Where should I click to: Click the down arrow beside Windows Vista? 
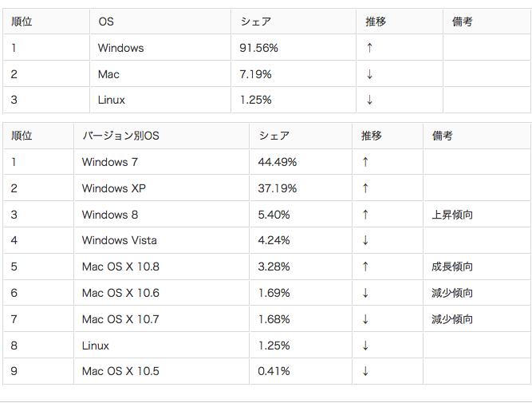coord(365,240)
